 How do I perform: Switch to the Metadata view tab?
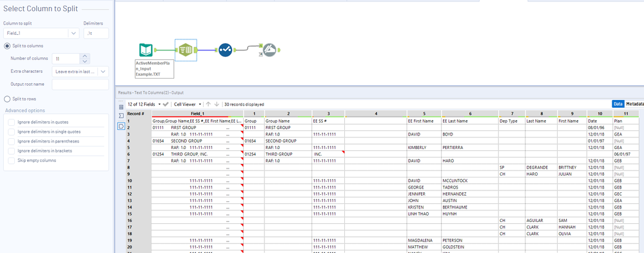click(634, 105)
